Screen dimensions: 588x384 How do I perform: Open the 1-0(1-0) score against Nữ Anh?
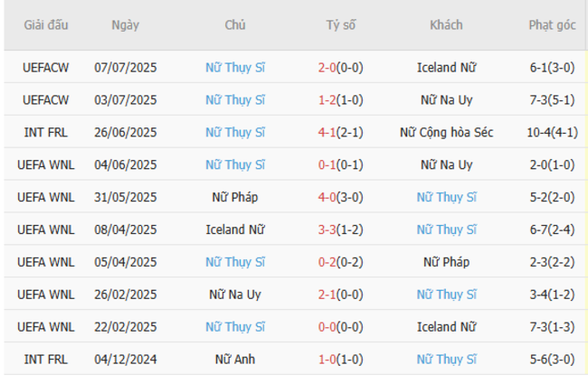click(340, 360)
